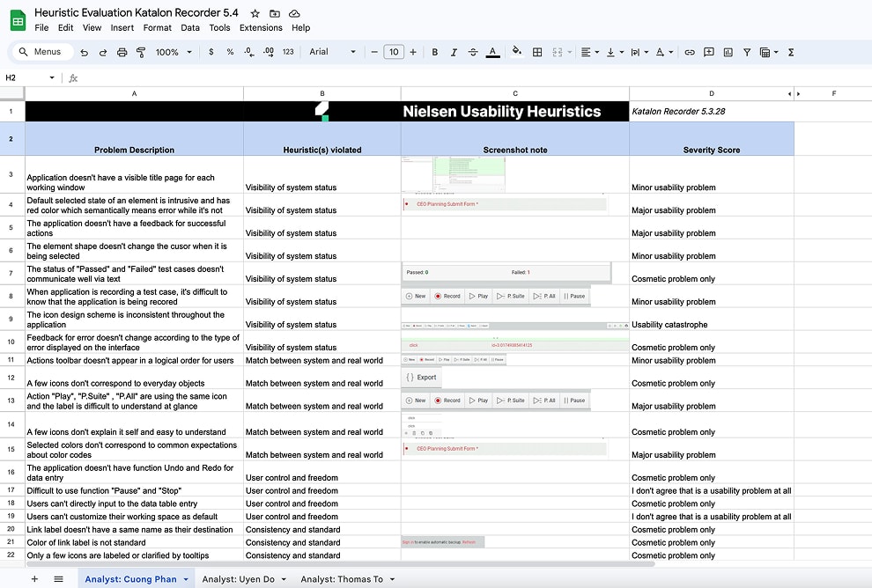Screen dimensions: 872x588
Task: Select cell "Katalon Recorder 5.3.28"
Action: coord(712,111)
